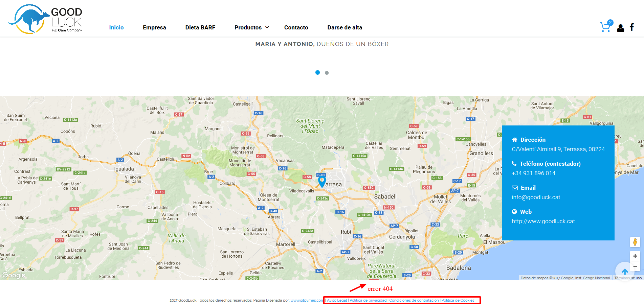Open the www.sitpymes.com footer link
This screenshot has height=304, width=644.
pos(307,300)
